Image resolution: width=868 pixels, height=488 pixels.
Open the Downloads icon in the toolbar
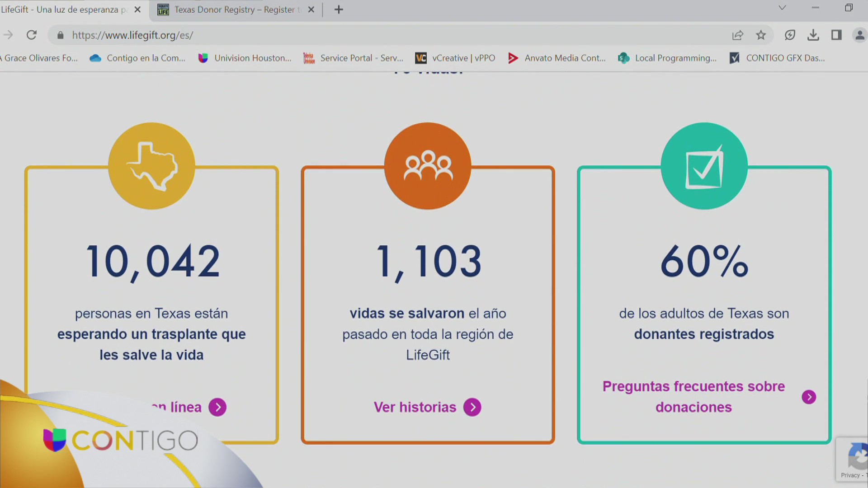(x=813, y=35)
